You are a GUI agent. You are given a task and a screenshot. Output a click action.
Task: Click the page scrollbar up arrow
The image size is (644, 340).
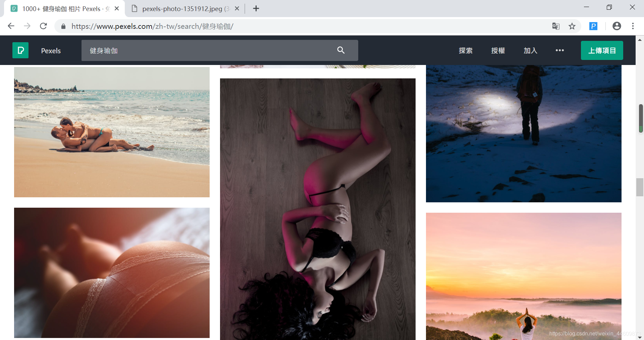point(640,40)
